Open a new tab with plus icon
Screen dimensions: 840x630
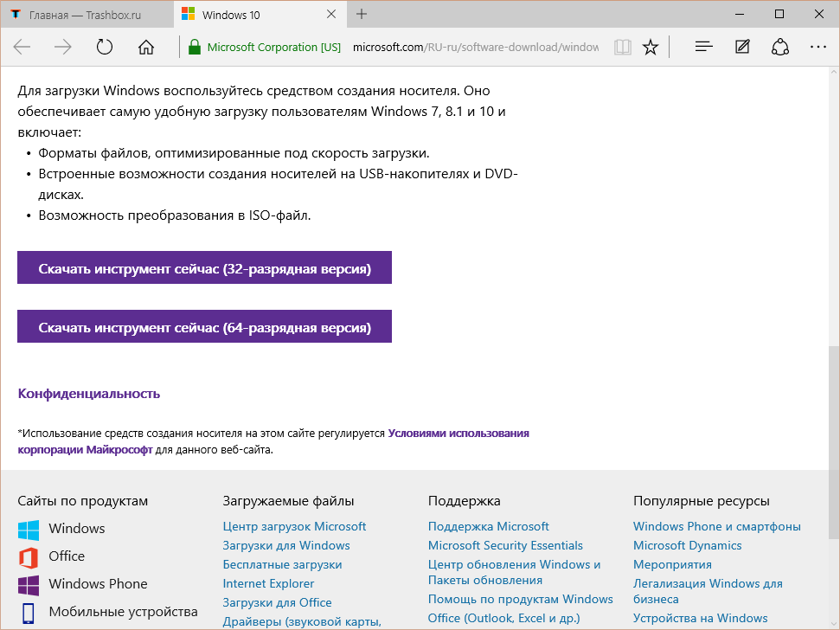coord(362,14)
